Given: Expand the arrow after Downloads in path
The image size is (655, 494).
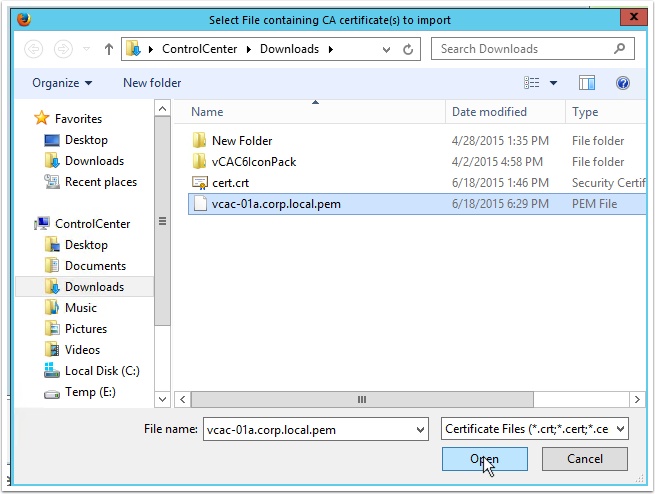Looking at the screenshot, I should [x=331, y=49].
